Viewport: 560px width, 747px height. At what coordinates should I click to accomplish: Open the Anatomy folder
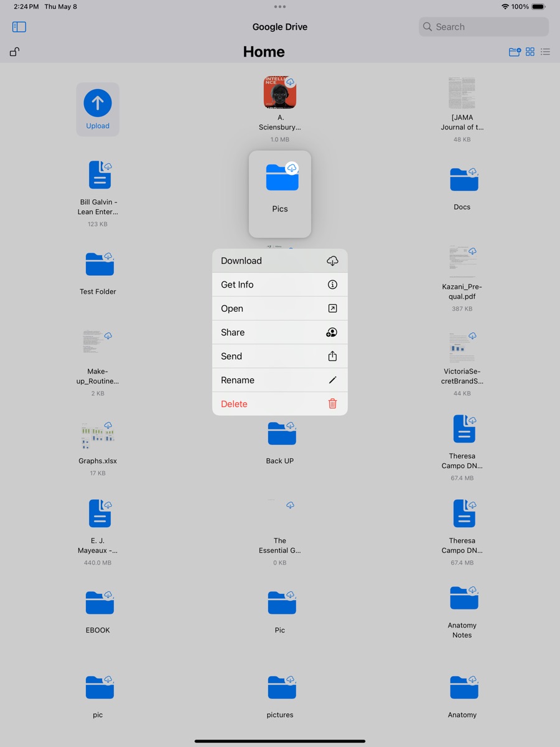click(x=464, y=687)
